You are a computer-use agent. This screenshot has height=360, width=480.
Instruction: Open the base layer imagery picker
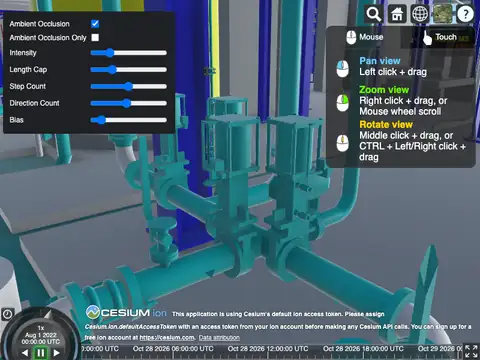click(443, 14)
